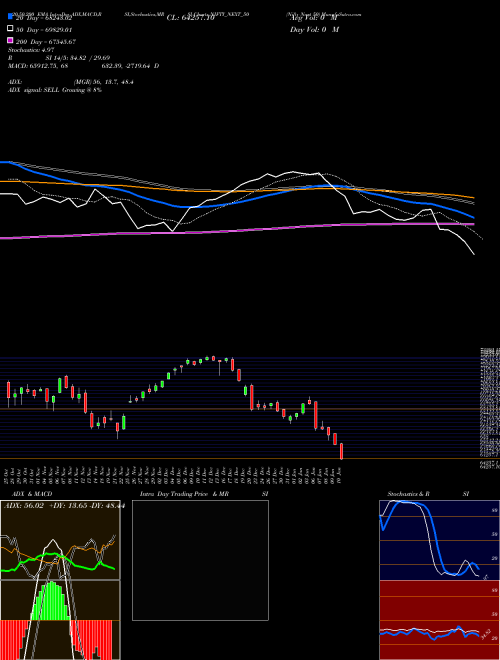Click the 'Intra Day Trading Price & MRSI' title
Image resolution: width=500 pixels, height=660 pixels.
click(204, 494)
